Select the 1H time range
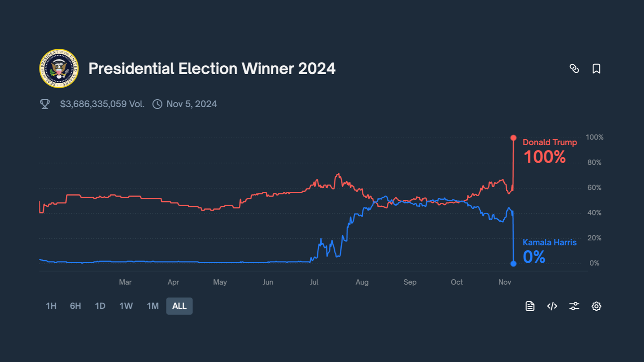This screenshot has height=362, width=644. (51, 306)
